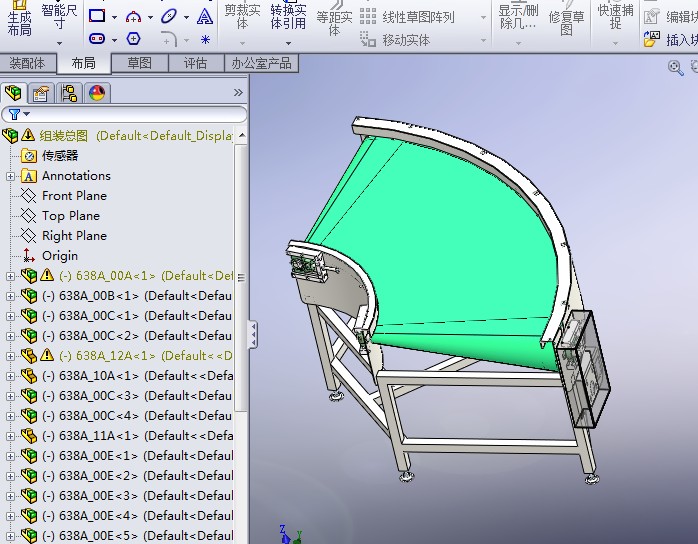698x544 pixels.
Task: Select the polygon sketch tool
Action: 133,39
